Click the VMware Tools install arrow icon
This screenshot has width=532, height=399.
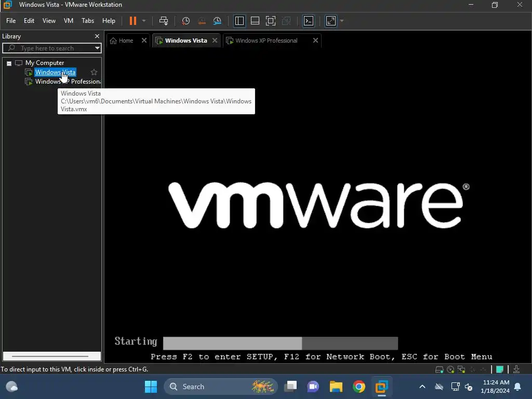(516, 369)
